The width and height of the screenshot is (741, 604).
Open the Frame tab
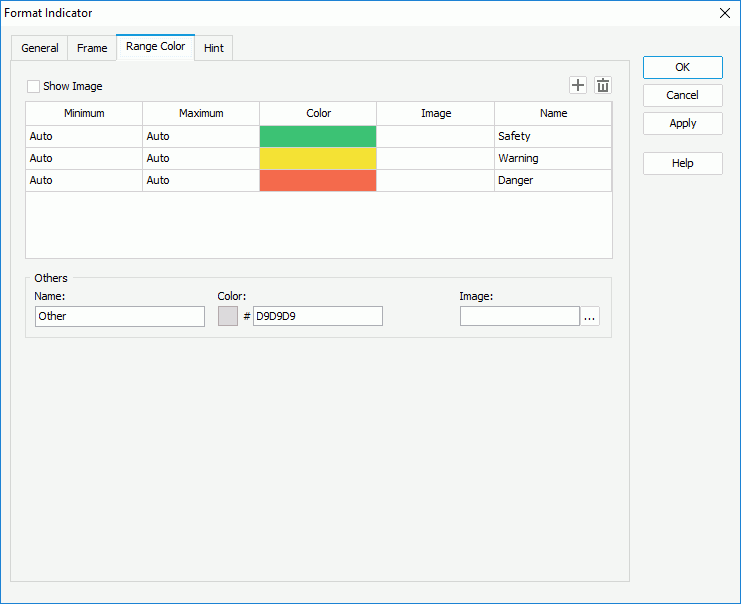(92, 48)
